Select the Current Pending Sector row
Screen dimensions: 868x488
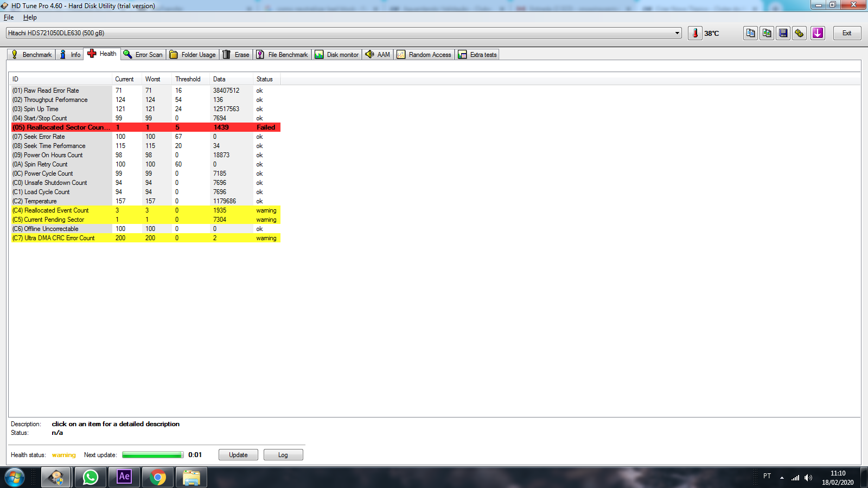click(146, 220)
